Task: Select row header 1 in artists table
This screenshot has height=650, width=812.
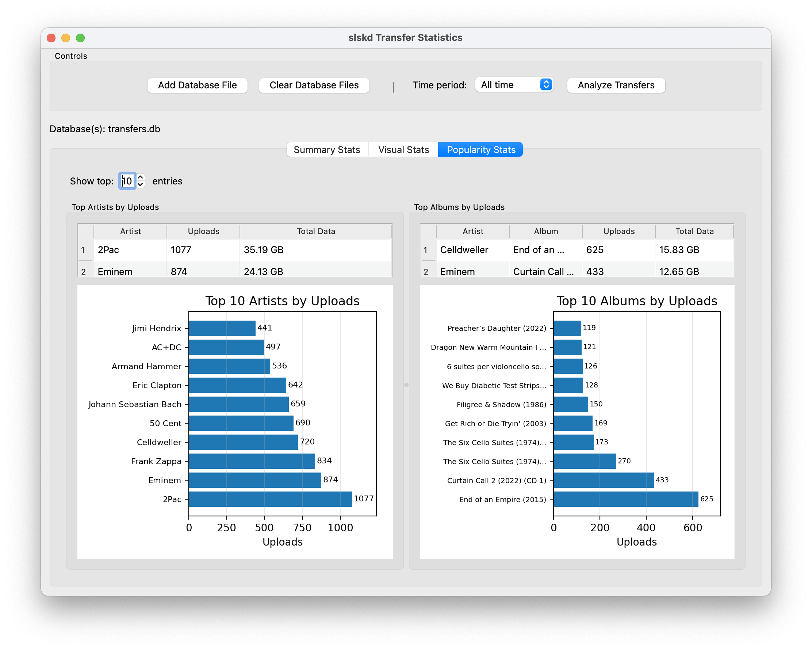Action: tap(86, 250)
